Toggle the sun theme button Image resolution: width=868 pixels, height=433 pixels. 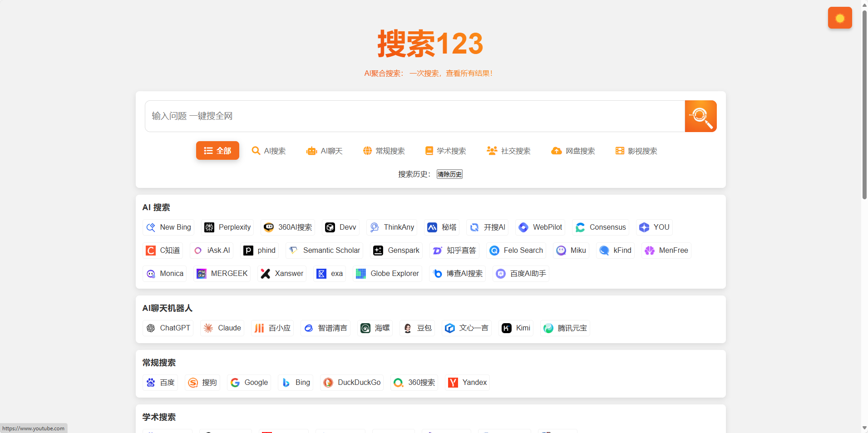[840, 18]
